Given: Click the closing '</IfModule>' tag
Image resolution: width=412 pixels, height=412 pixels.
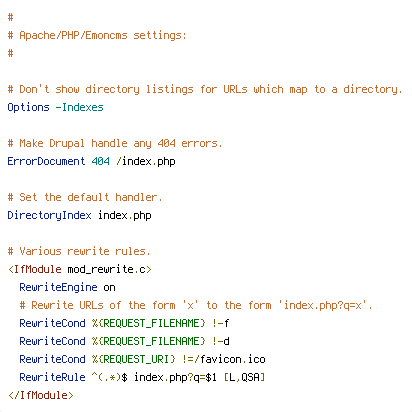Looking at the screenshot, I should [x=41, y=395].
